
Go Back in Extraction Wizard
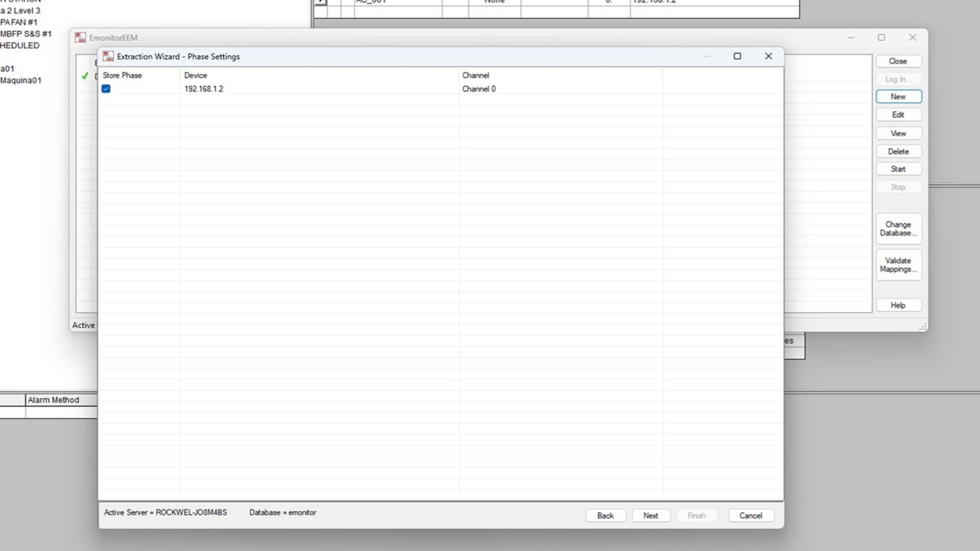tap(606, 515)
